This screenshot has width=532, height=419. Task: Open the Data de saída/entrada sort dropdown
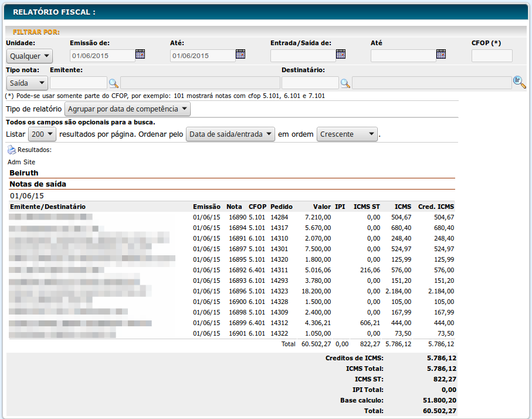click(231, 134)
